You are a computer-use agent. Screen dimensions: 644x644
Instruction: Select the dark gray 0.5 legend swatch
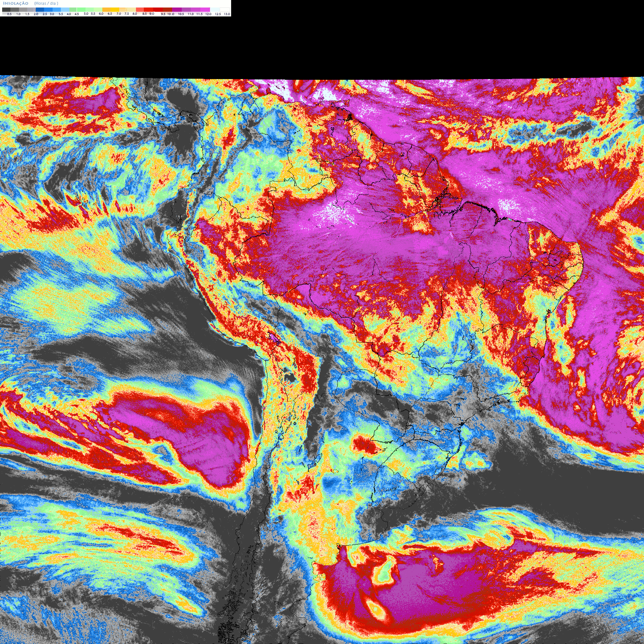(x=6, y=10)
